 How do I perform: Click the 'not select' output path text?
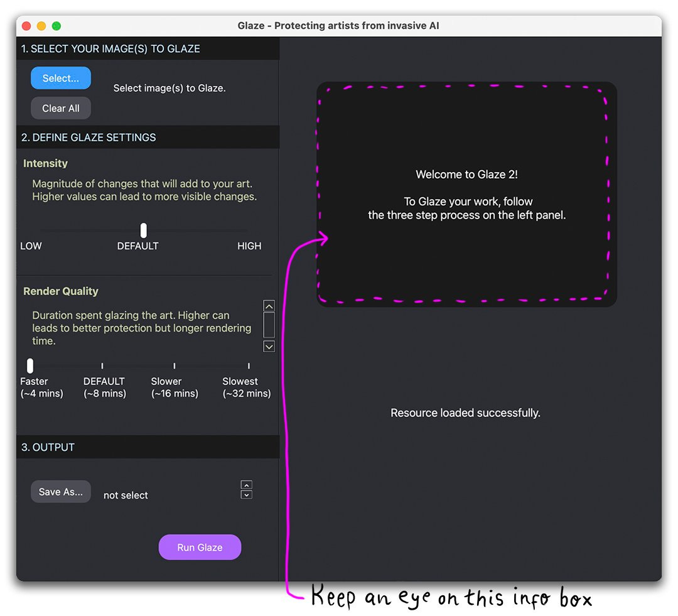point(126,495)
